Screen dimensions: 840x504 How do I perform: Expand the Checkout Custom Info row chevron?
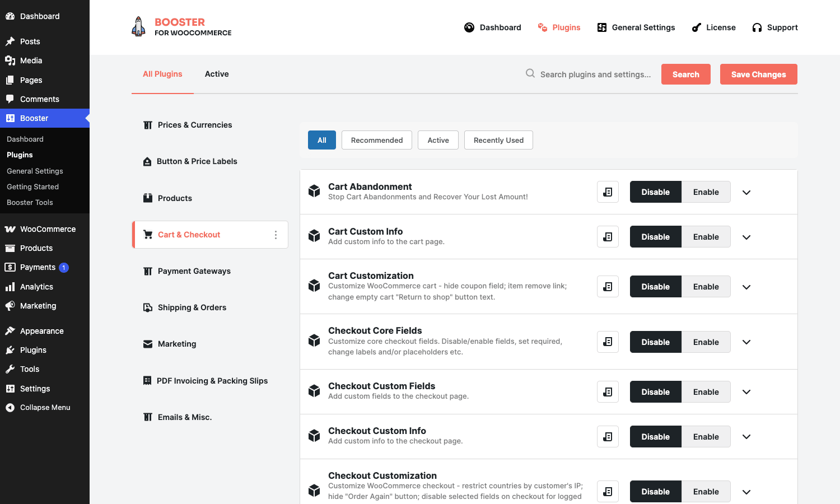pos(746,437)
